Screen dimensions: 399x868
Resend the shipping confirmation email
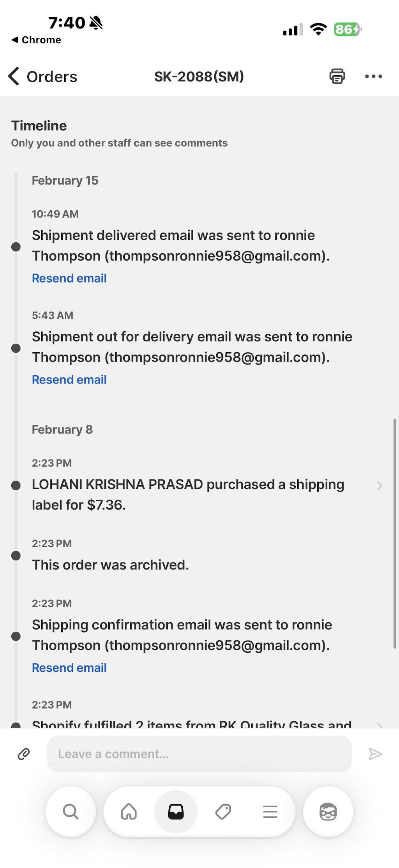pos(69,667)
